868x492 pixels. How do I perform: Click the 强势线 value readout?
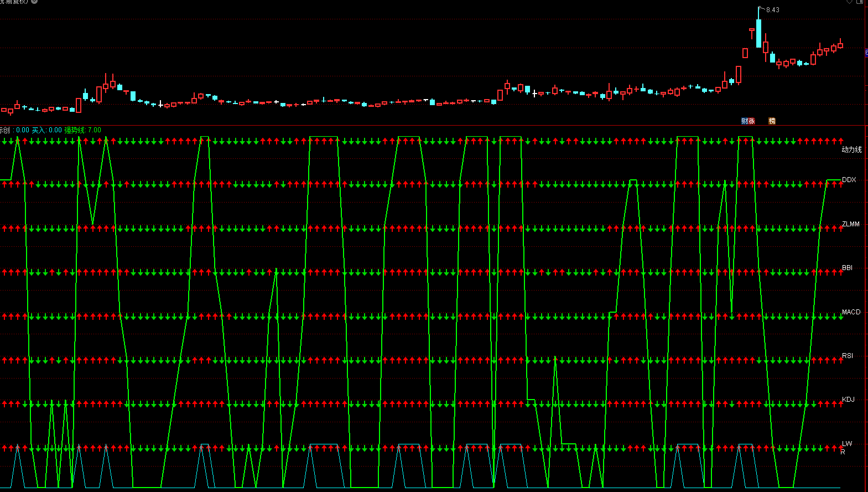pyautogui.click(x=82, y=130)
